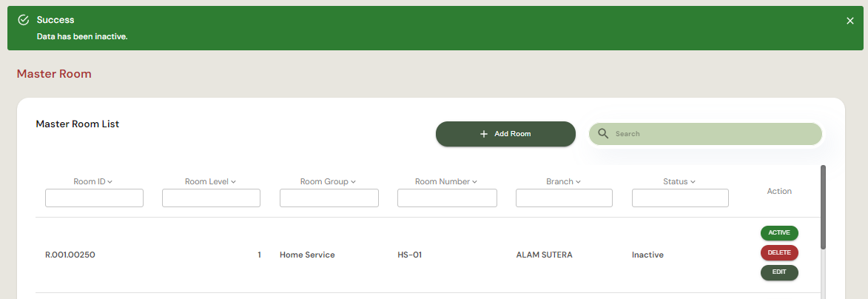Click the Add Room button
Viewport: 868px width, 299px height.
(x=505, y=134)
